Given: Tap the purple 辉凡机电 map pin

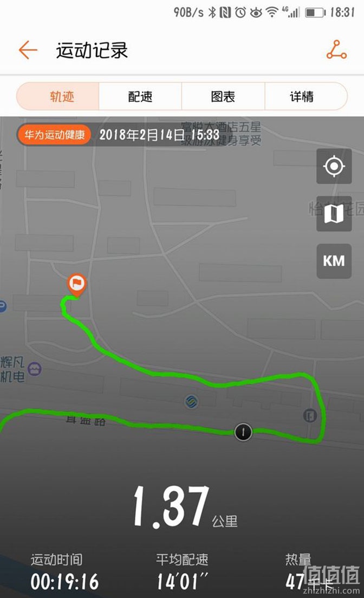Looking at the screenshot, I should (x=35, y=369).
